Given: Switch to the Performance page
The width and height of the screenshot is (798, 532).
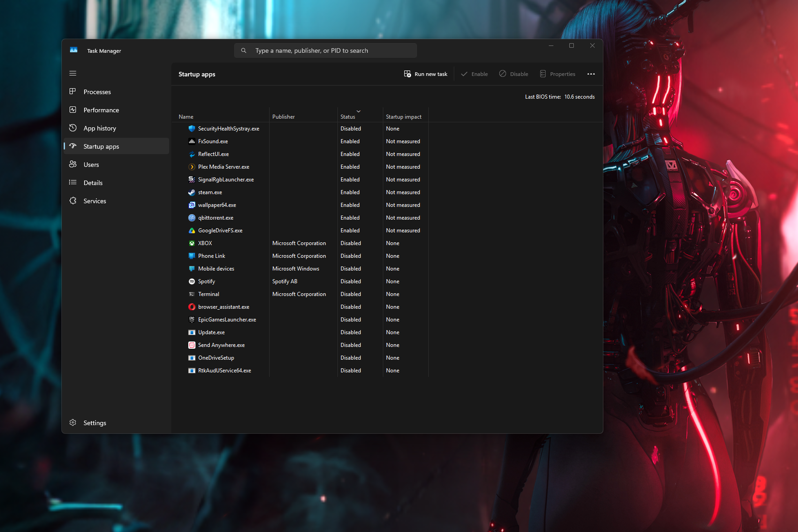Looking at the screenshot, I should point(117,110).
